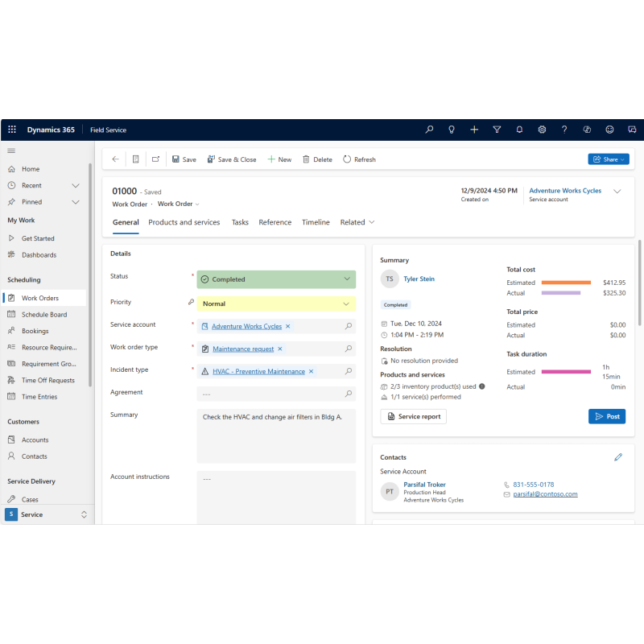The image size is (644, 644).
Task: Open the settings gear icon
Action: [x=542, y=130]
